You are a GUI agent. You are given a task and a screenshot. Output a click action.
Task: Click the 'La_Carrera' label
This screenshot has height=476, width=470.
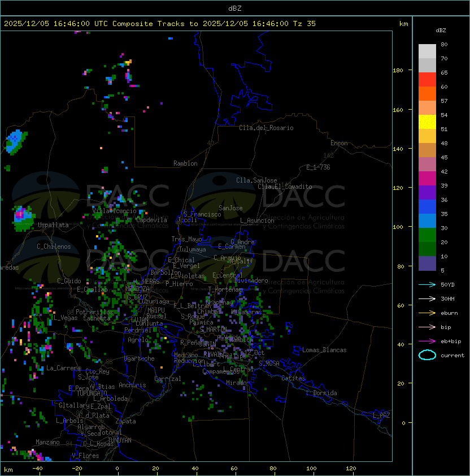pos(63,368)
